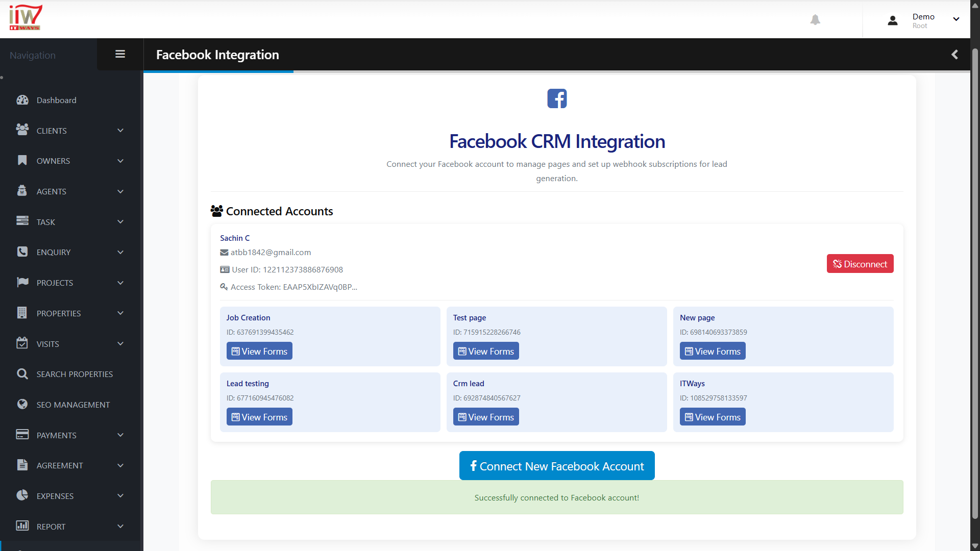Click the Projects flag icon

(x=22, y=282)
